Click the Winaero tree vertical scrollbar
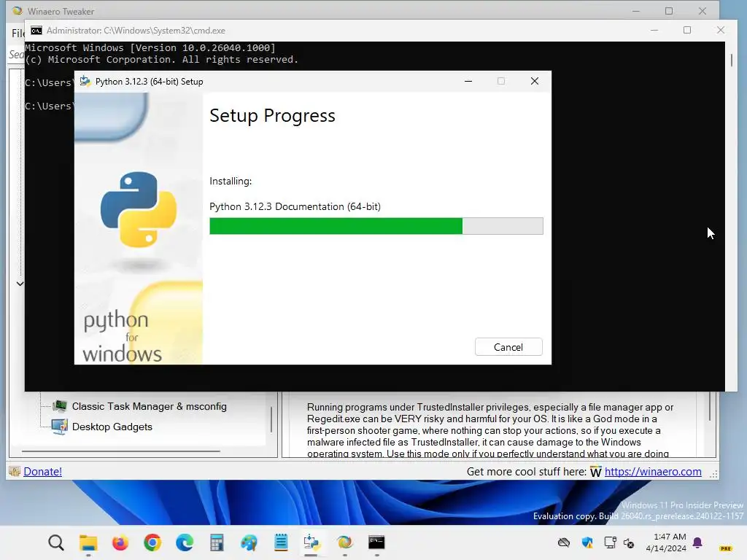The height and width of the screenshot is (560, 747). point(271,419)
